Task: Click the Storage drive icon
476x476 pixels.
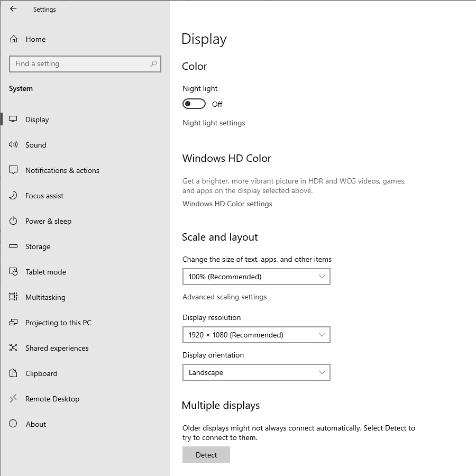Action: point(13,246)
